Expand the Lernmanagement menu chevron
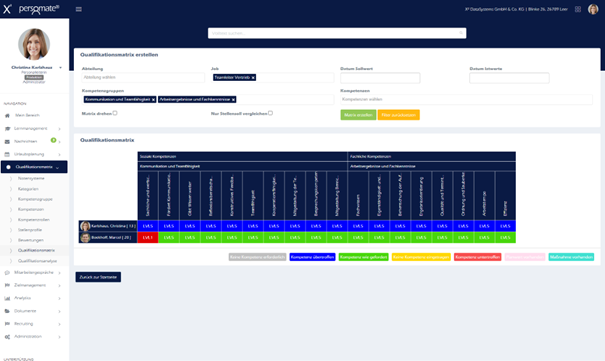The image size is (605, 361). coord(59,129)
